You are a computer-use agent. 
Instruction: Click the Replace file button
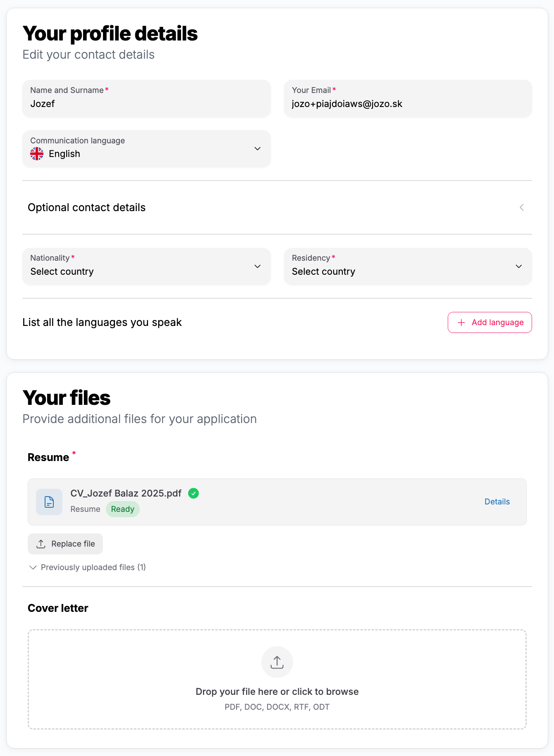click(x=65, y=544)
